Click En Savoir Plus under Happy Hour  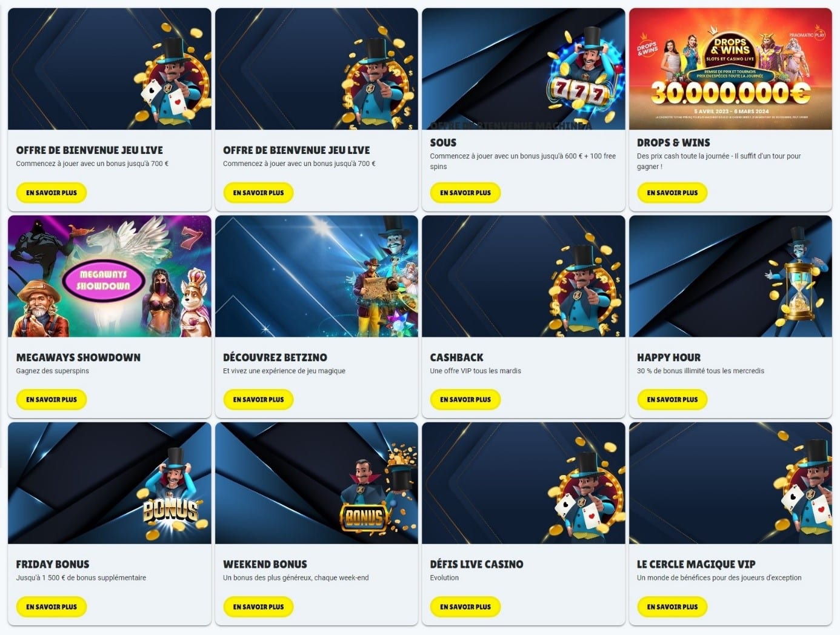coord(672,399)
